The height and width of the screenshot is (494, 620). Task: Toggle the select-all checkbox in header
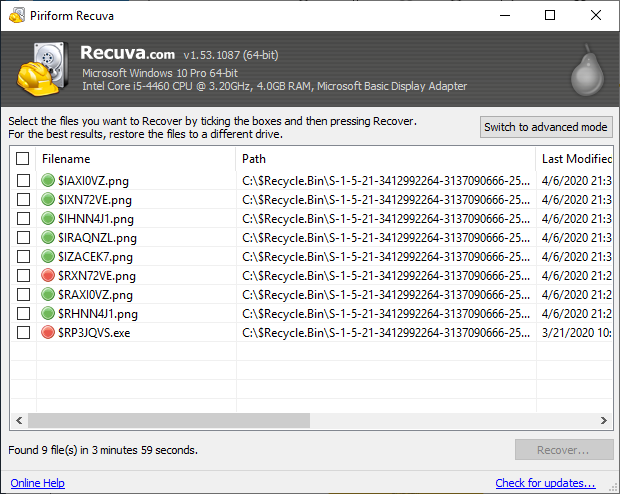(x=23, y=159)
